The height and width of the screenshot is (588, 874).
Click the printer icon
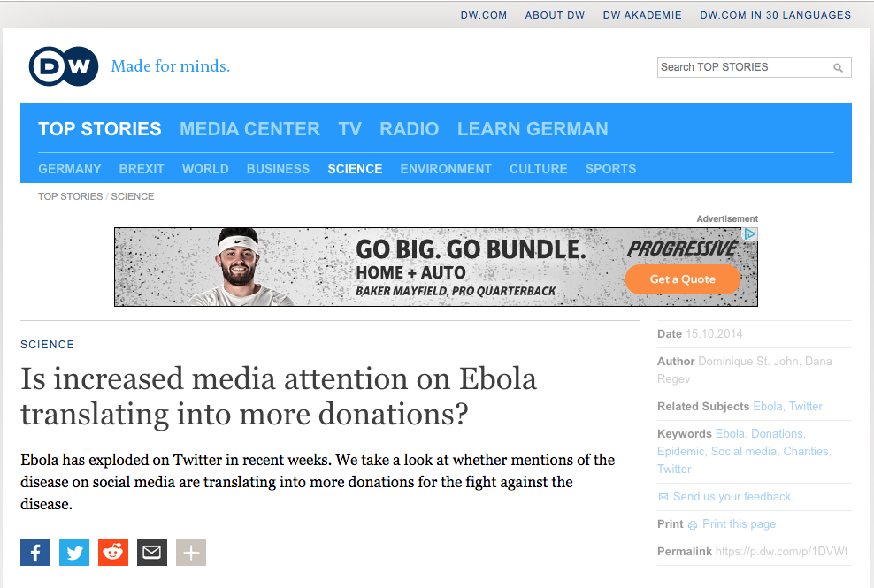click(693, 525)
